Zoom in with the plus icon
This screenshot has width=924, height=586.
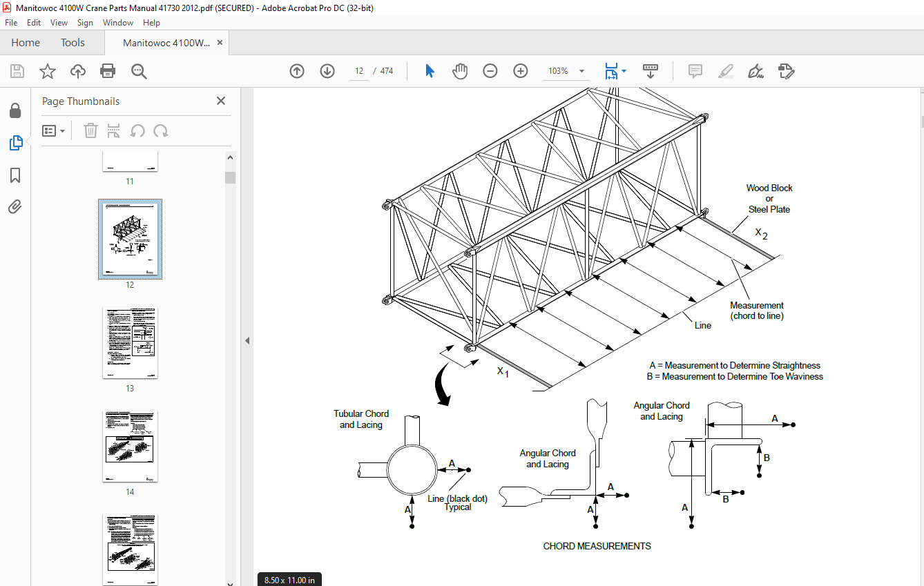[521, 71]
